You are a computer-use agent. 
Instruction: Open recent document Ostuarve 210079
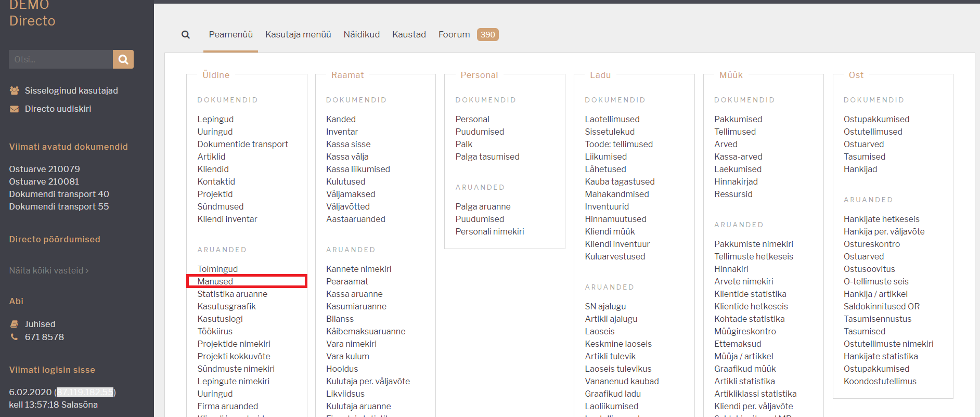44,169
